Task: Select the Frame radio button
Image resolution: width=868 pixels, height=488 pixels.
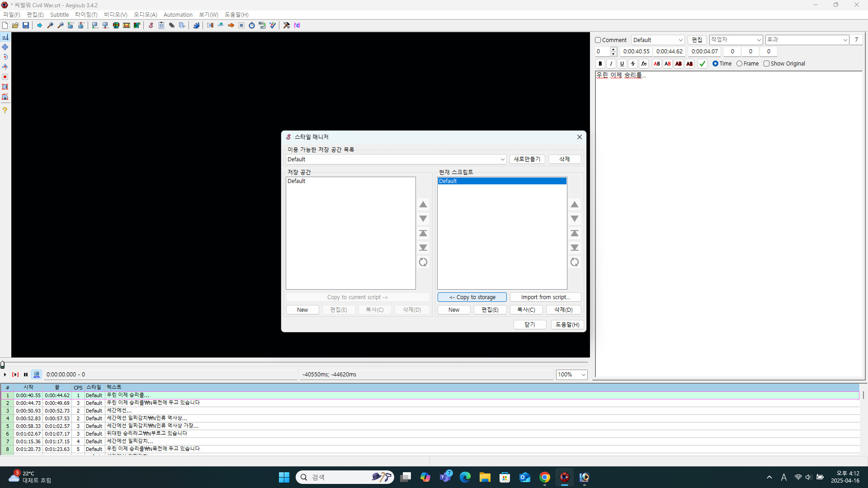Action: click(739, 64)
